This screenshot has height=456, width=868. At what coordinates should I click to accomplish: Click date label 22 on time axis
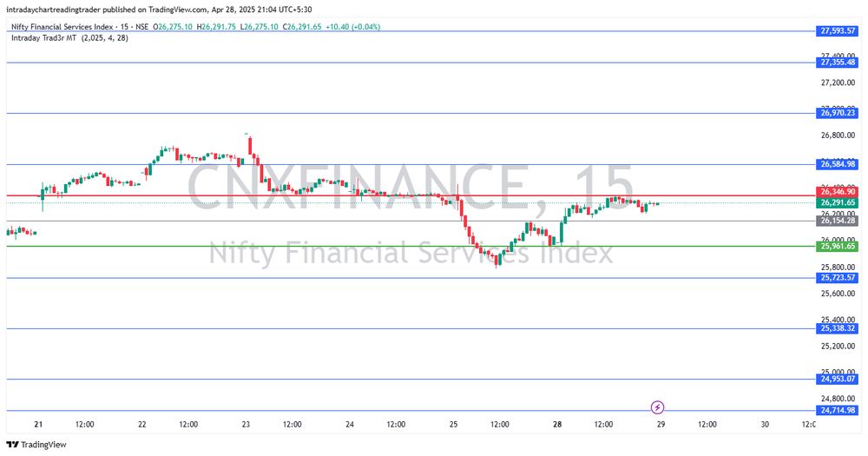[142, 425]
